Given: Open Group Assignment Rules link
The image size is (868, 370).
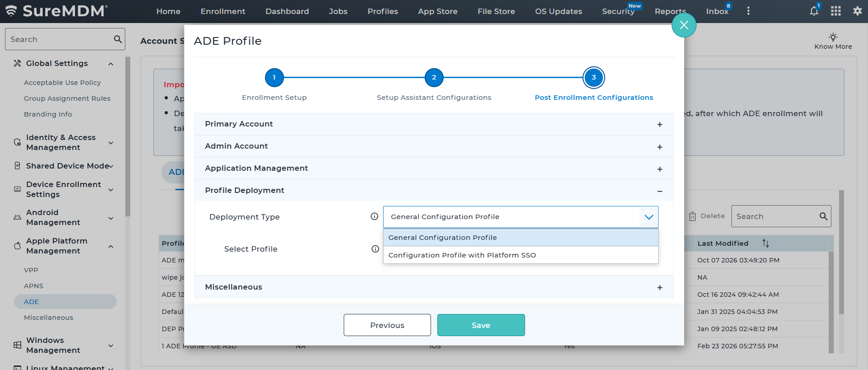Looking at the screenshot, I should pos(67,98).
